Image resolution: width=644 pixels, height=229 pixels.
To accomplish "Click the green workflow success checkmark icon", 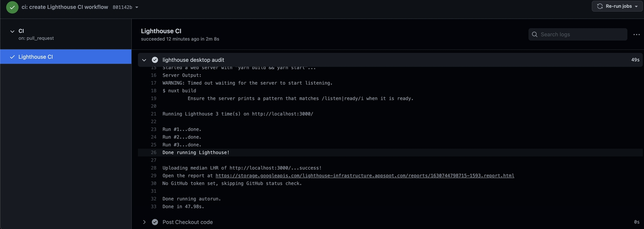I will click(x=12, y=7).
